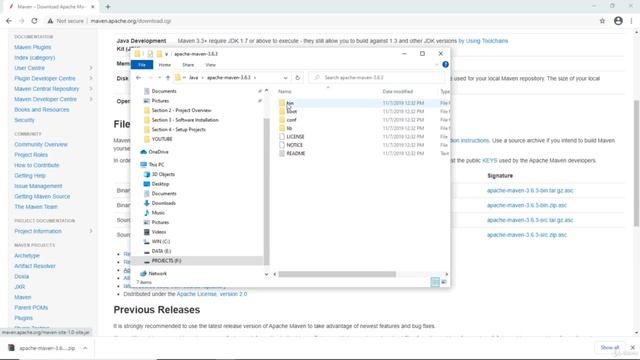Screen dimensions: 640x360
Task: Open address bar history dropdown
Action: pos(285,78)
